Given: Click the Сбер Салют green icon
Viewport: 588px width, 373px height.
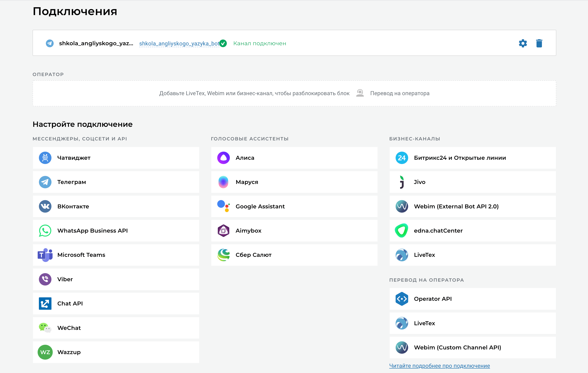Looking at the screenshot, I should [223, 255].
